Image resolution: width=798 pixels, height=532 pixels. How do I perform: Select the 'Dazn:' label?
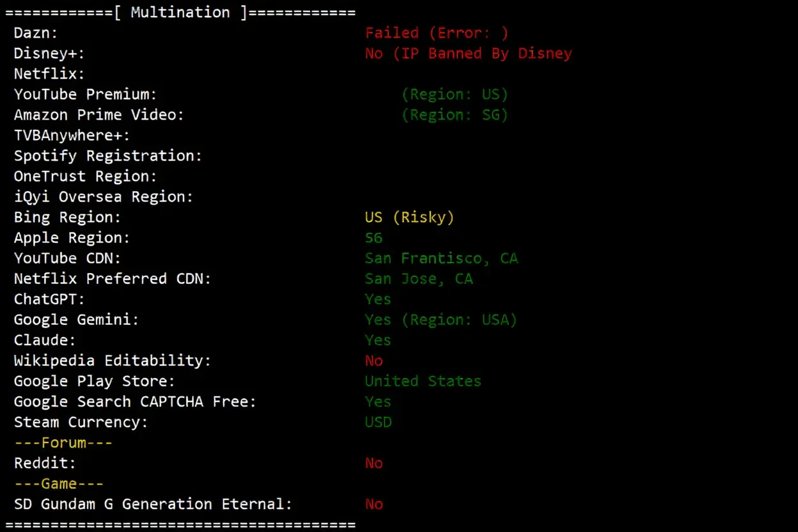[36, 33]
